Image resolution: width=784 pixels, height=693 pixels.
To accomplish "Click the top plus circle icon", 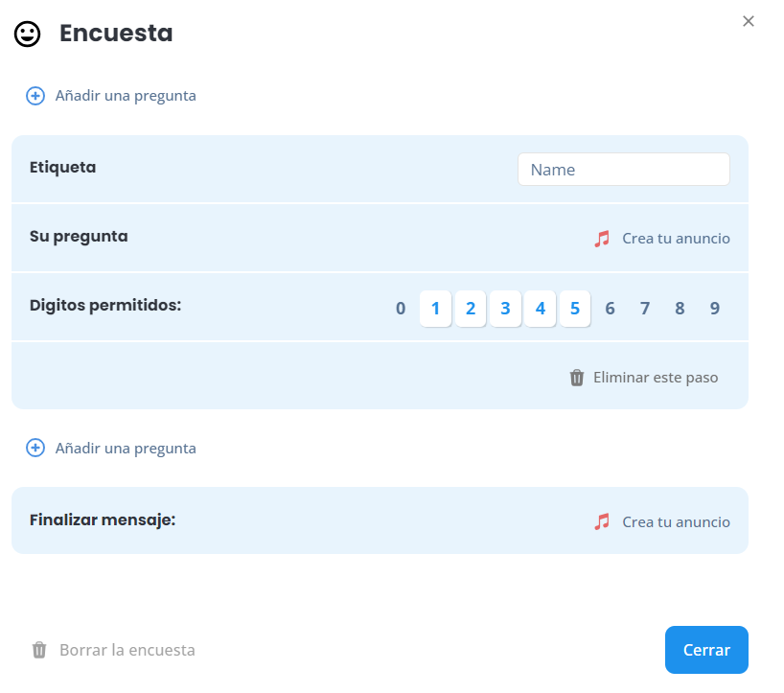I will coord(35,96).
